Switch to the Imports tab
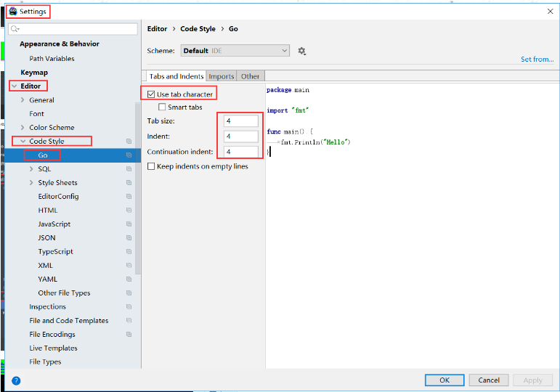The image size is (560, 392). point(222,76)
